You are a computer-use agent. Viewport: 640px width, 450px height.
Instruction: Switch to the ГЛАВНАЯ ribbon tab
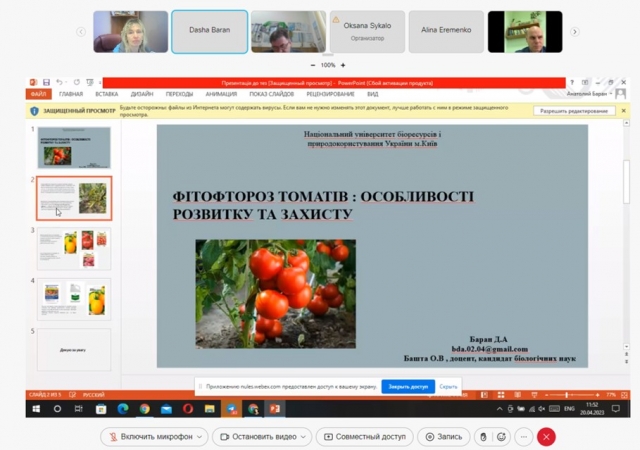[x=71, y=94]
